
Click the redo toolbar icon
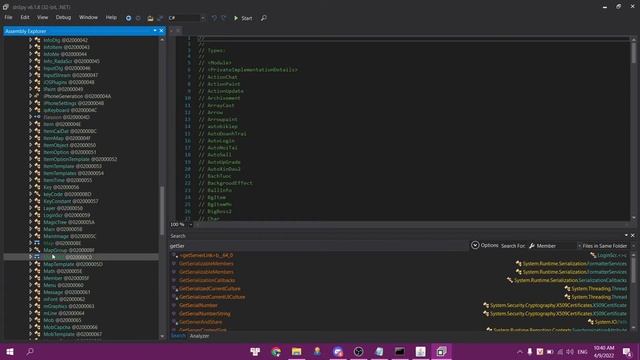pyautogui.click(x=224, y=18)
